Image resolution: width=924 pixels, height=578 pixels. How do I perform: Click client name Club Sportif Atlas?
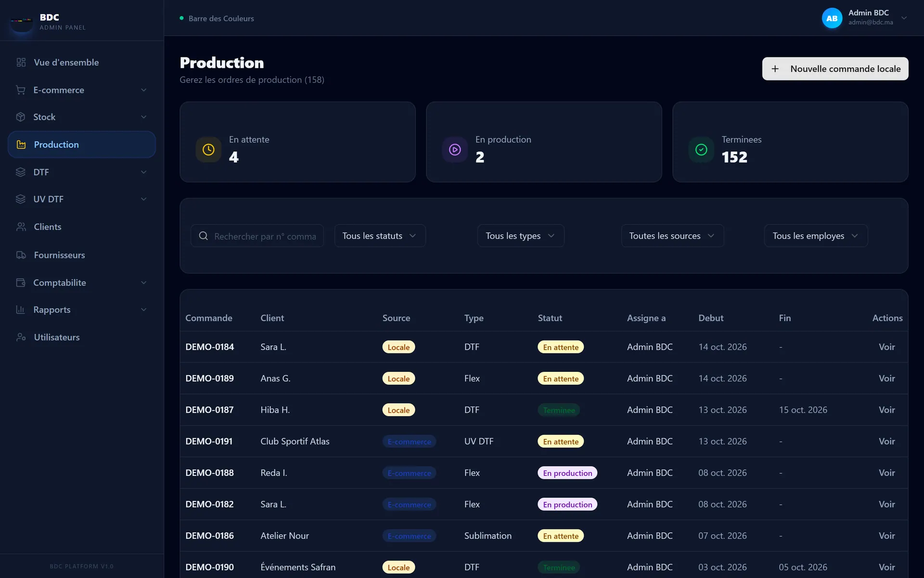pyautogui.click(x=295, y=441)
